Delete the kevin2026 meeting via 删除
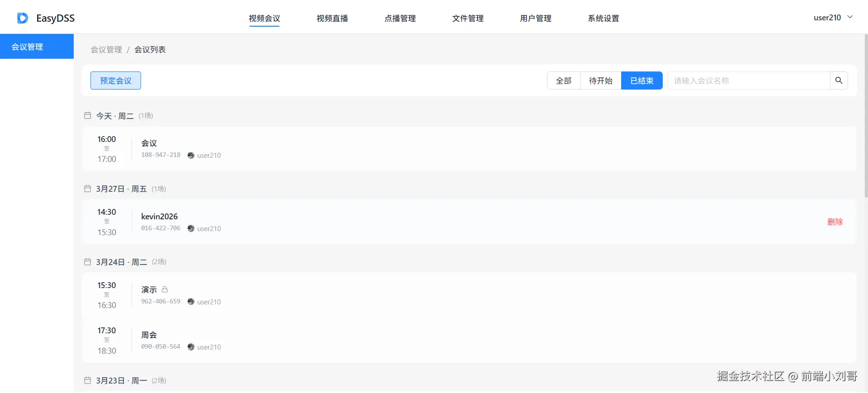The width and height of the screenshot is (868, 393). coord(835,222)
